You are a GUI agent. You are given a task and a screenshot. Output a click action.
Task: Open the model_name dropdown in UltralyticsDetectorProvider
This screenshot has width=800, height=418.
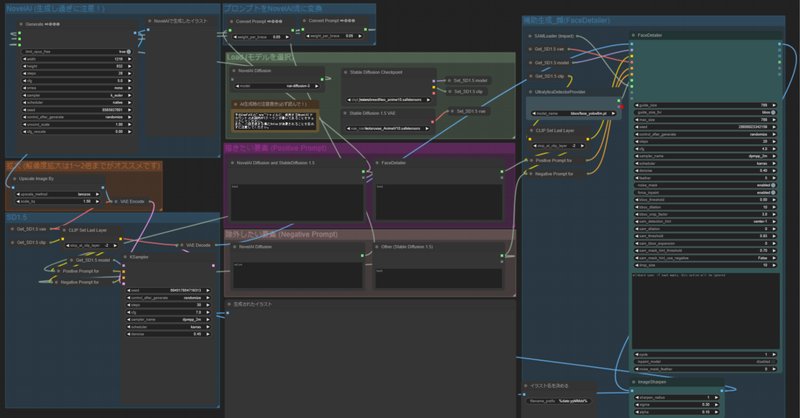tap(573, 113)
